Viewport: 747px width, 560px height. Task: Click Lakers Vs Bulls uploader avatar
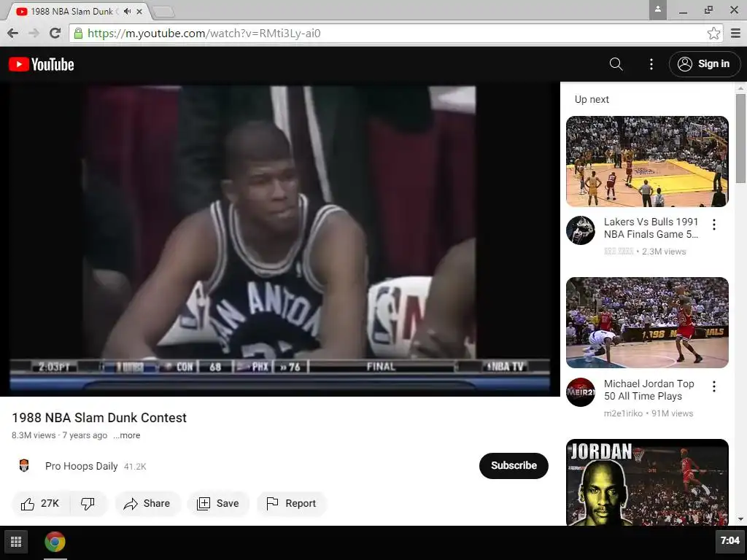tap(580, 230)
